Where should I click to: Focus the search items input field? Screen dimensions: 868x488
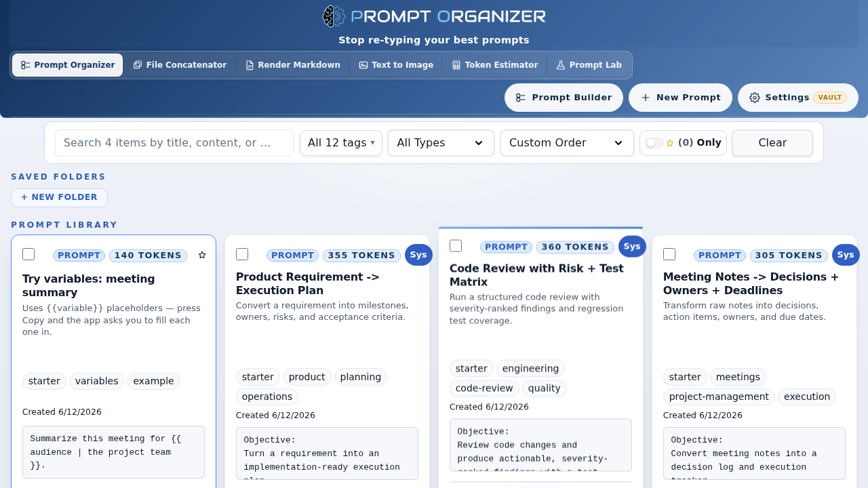[174, 143]
